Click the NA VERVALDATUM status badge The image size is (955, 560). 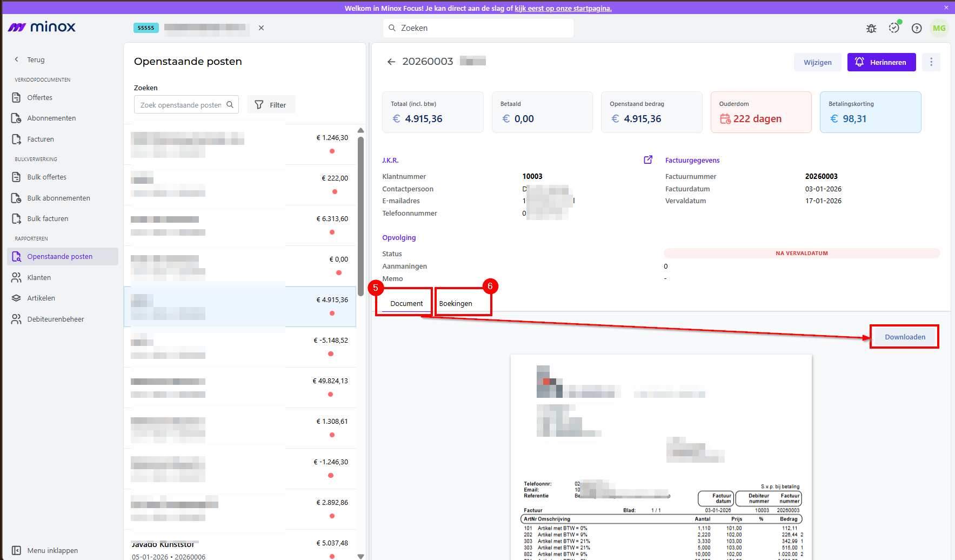coord(802,253)
